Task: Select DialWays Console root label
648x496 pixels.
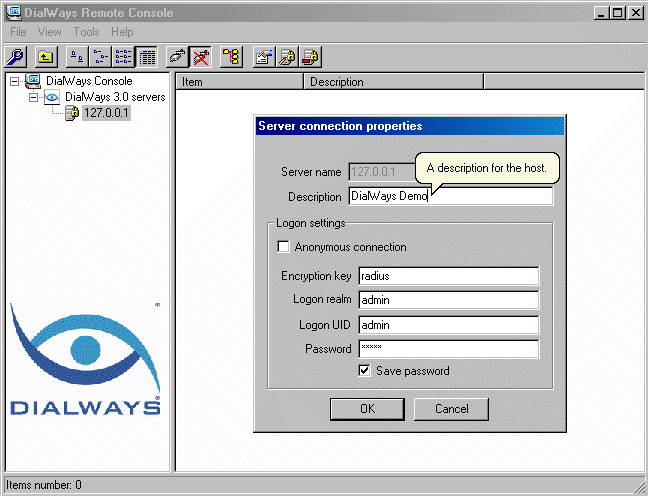Action: click(x=89, y=81)
